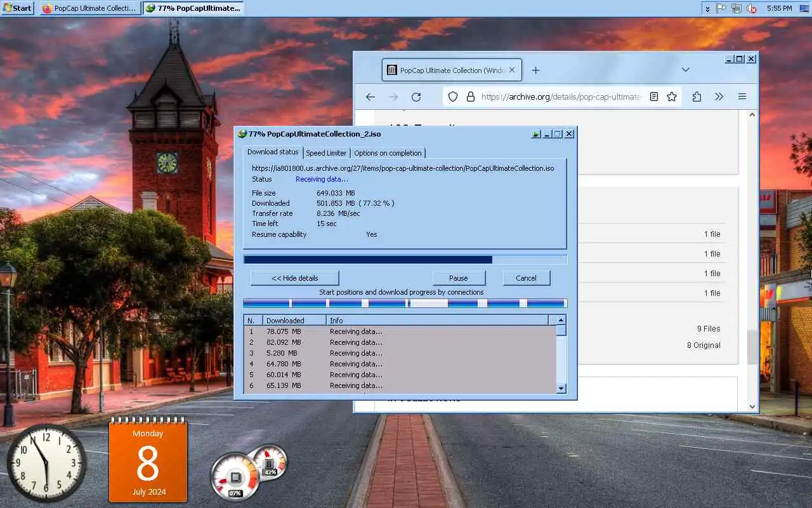
Task: Select the PopCap Ultimate Collection browser tab
Action: (452, 70)
